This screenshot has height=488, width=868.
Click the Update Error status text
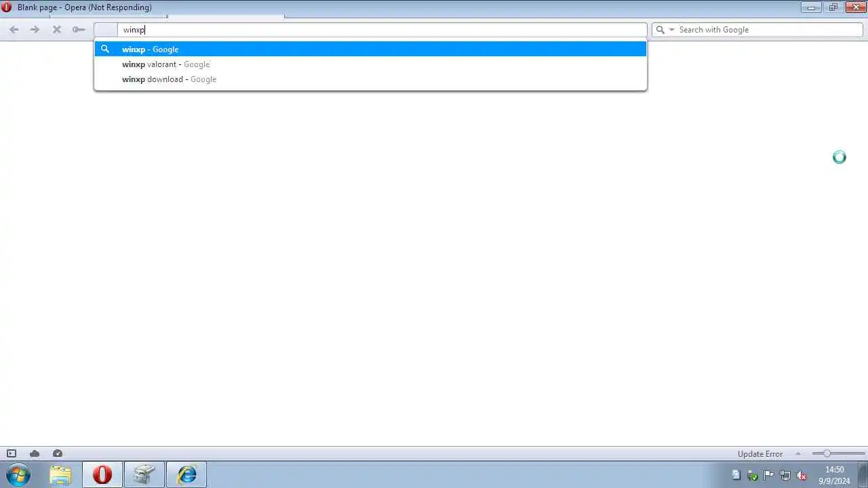coord(760,454)
